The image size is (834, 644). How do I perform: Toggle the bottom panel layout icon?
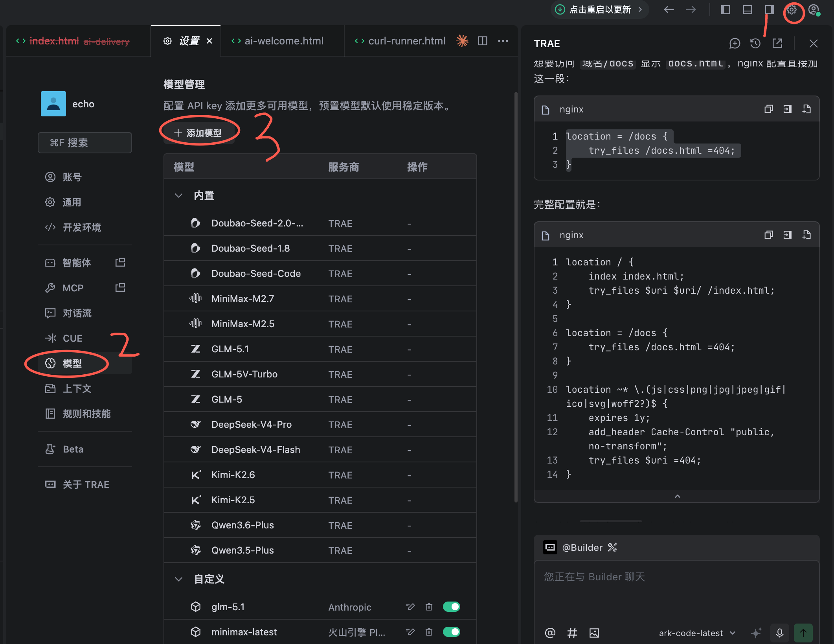pos(748,9)
